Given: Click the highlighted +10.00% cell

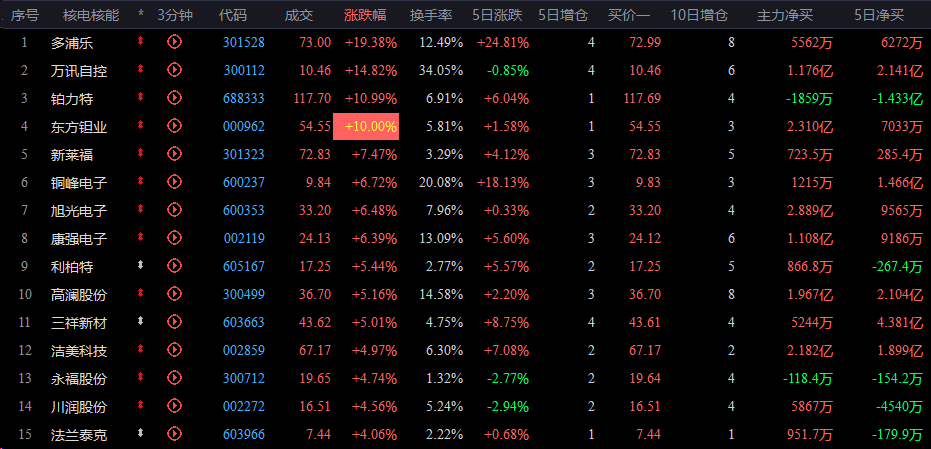Looking at the screenshot, I should (366, 127).
